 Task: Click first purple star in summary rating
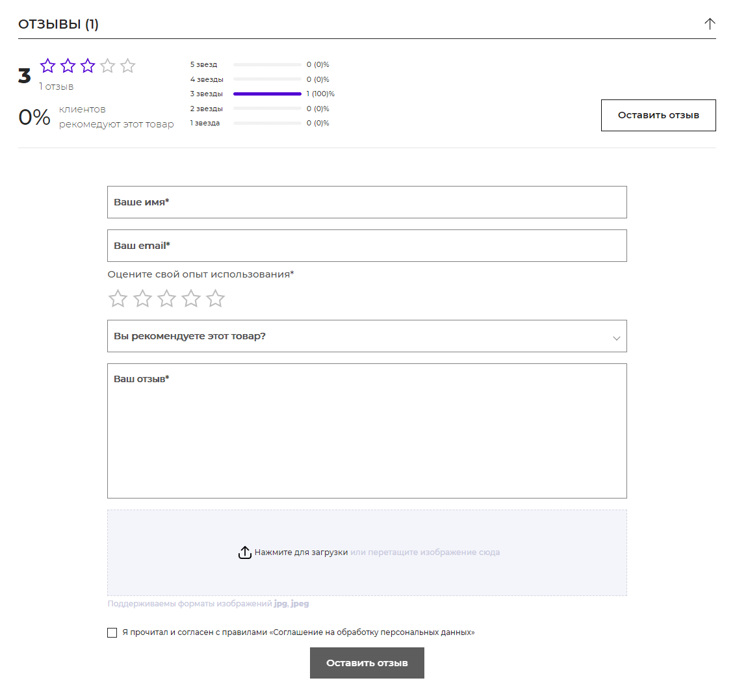point(48,66)
